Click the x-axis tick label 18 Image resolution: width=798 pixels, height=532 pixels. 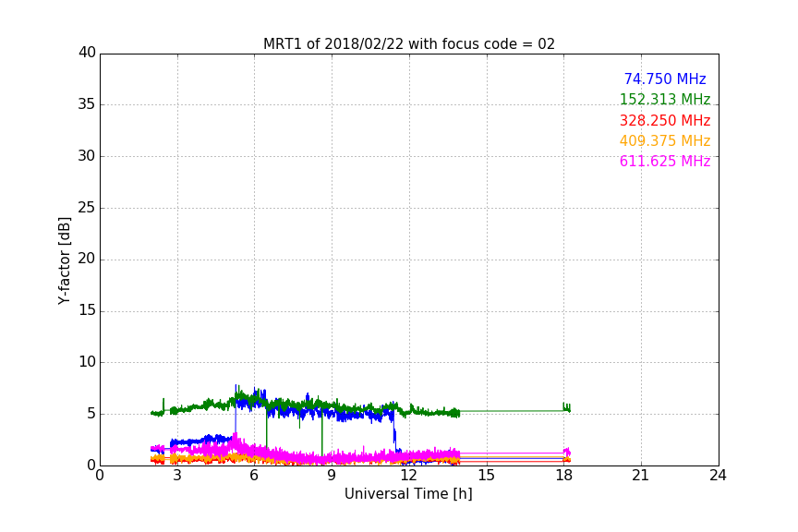click(564, 476)
